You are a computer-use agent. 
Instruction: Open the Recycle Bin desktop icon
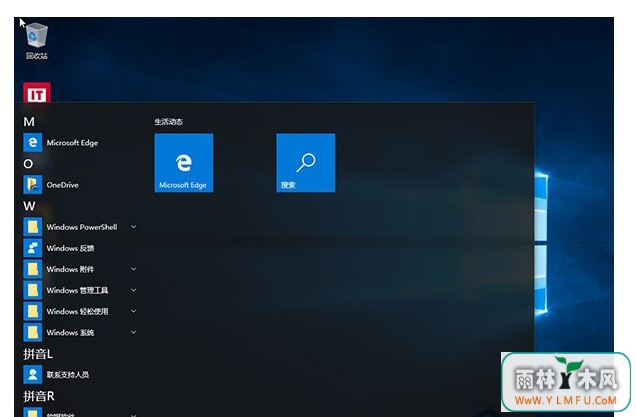click(37, 41)
